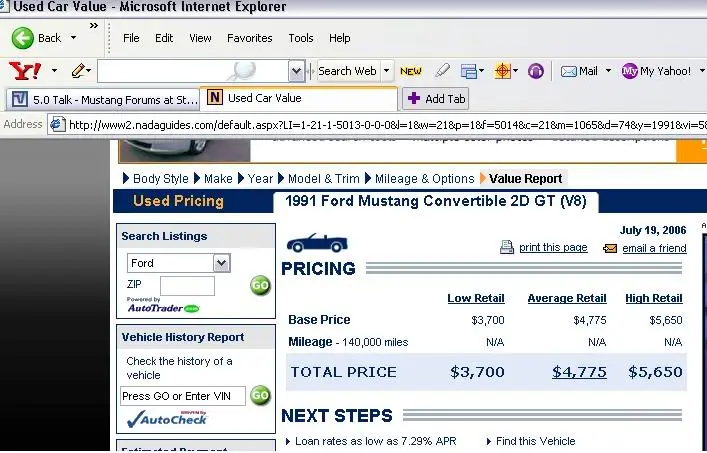The width and height of the screenshot is (707, 453).
Task: Click the $5,650 High Retail total price
Action: pos(655,372)
